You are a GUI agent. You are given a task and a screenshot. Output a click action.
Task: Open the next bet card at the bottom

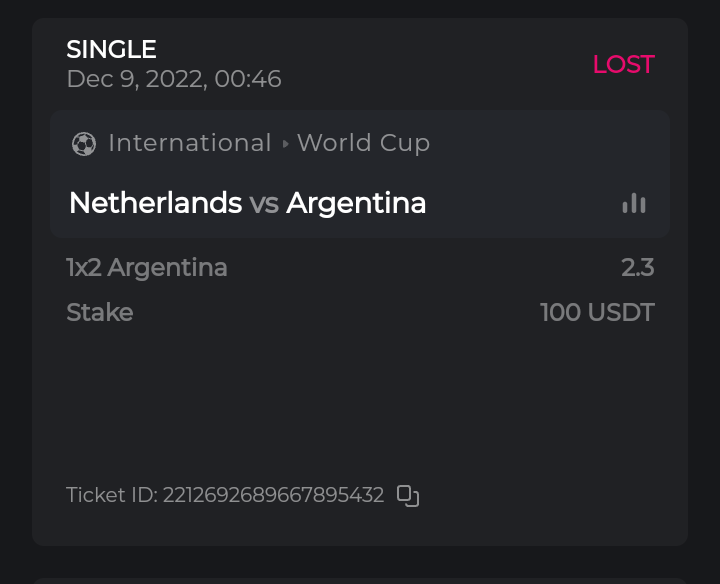click(360, 580)
